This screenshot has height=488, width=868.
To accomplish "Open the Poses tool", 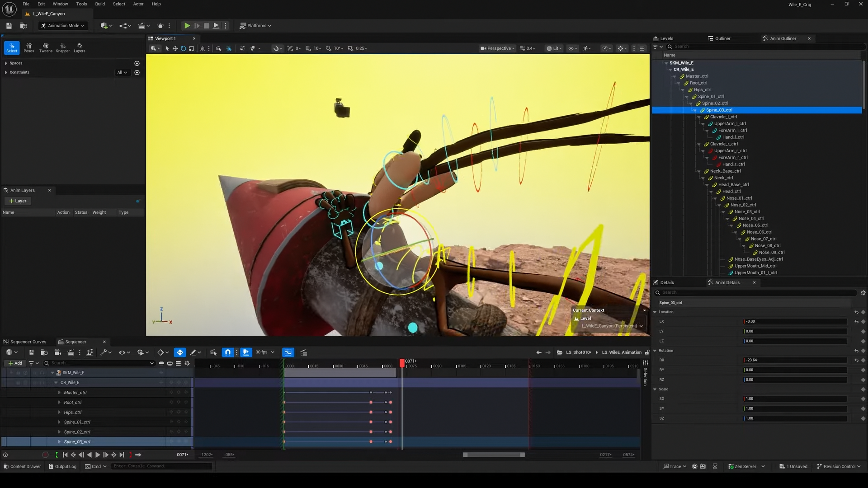I will 29,47.
